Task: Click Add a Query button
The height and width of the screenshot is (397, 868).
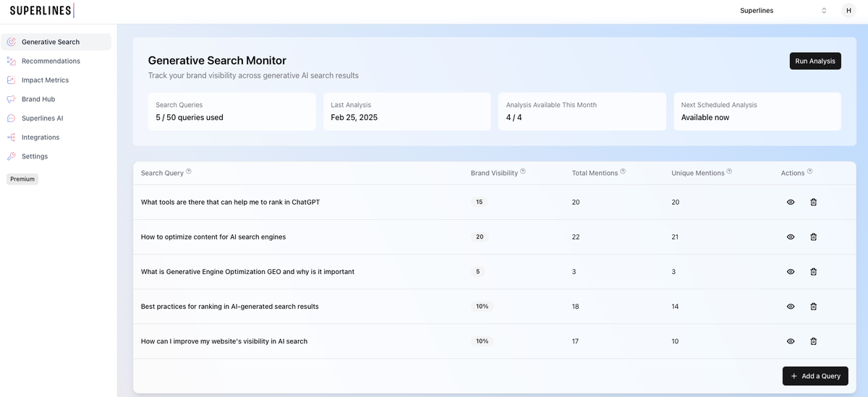Action: (x=815, y=376)
